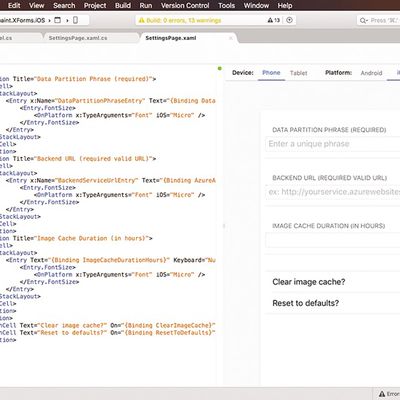Viewport: 400px width, 400px height.
Task: Open the Errors pad in status bar
Action: point(389,394)
